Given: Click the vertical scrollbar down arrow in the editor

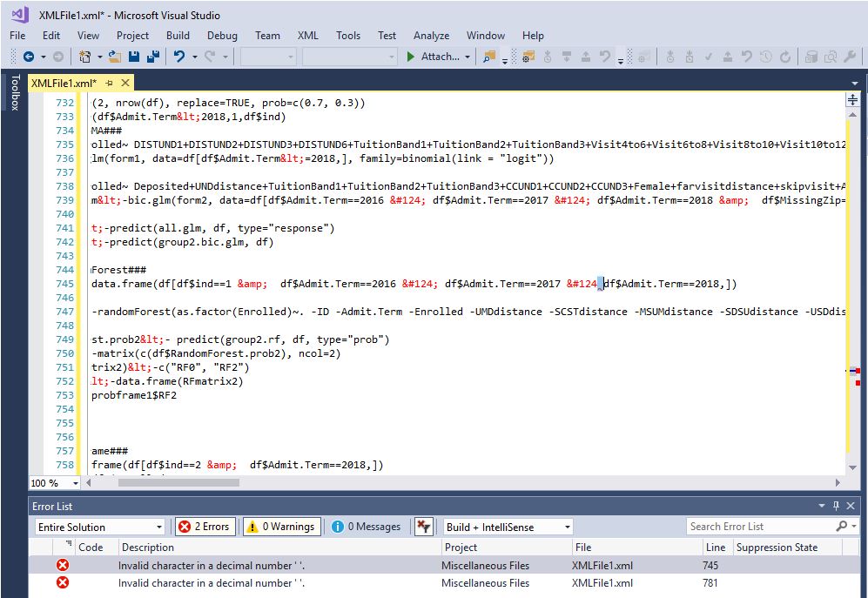Looking at the screenshot, I should coord(852,468).
